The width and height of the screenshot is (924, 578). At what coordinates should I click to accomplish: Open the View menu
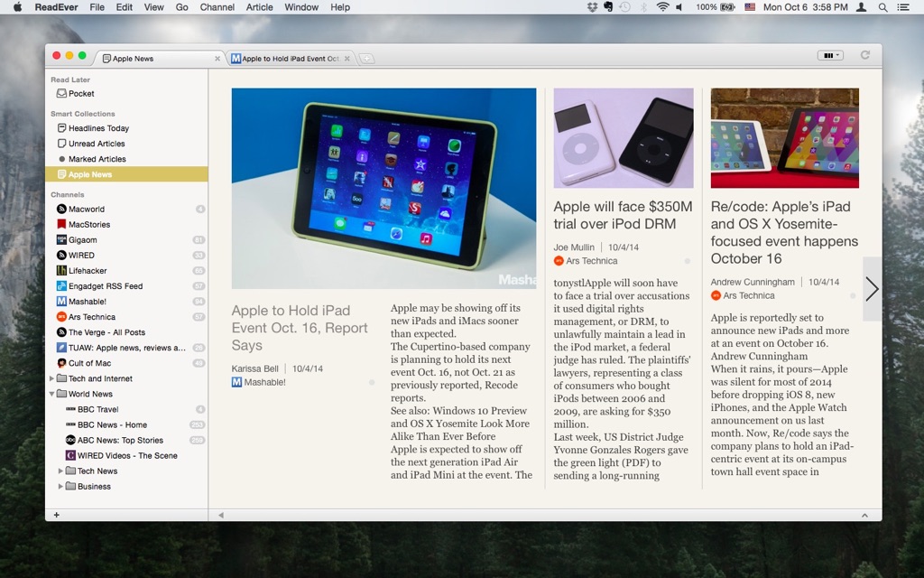click(x=153, y=7)
